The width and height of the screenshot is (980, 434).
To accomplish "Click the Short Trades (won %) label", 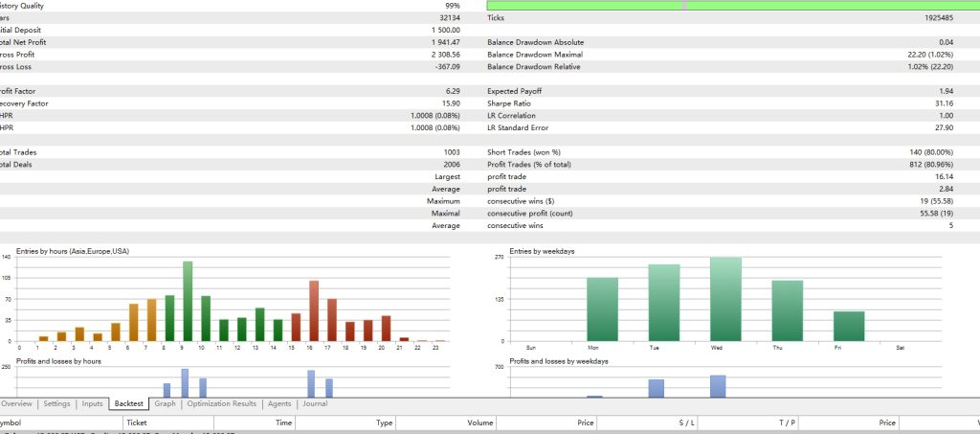I will [523, 152].
